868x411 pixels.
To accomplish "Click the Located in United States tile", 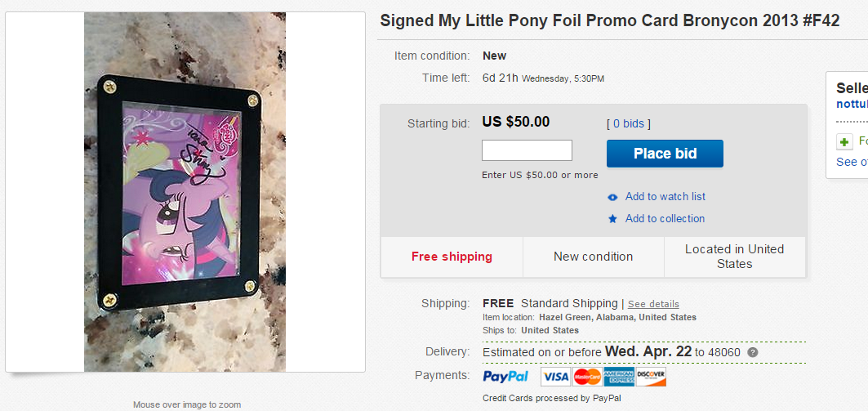I will 734,257.
